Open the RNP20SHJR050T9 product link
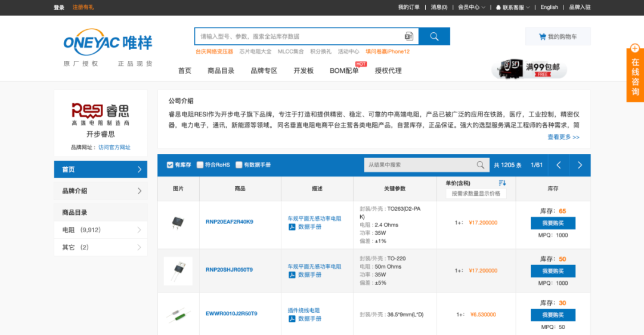 click(x=229, y=270)
